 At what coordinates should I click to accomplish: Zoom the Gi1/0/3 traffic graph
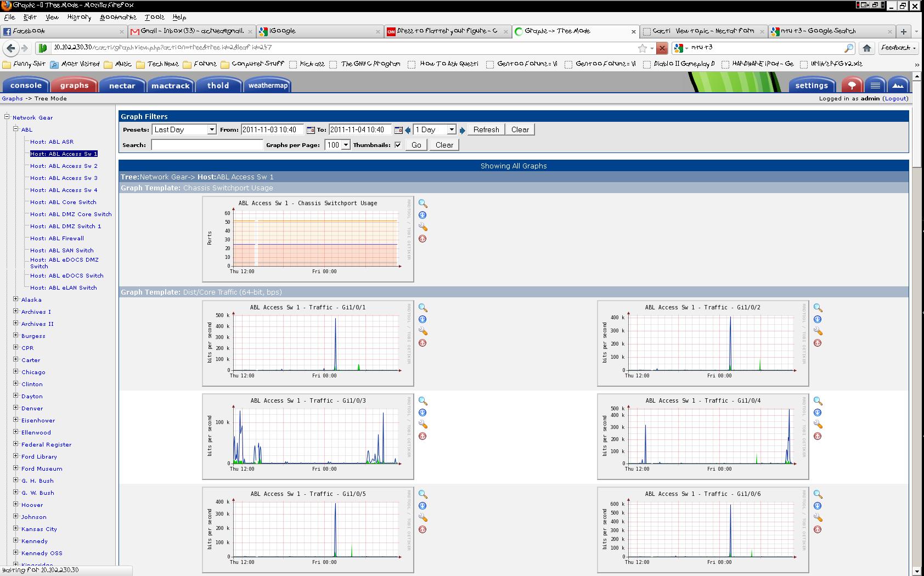(x=422, y=401)
